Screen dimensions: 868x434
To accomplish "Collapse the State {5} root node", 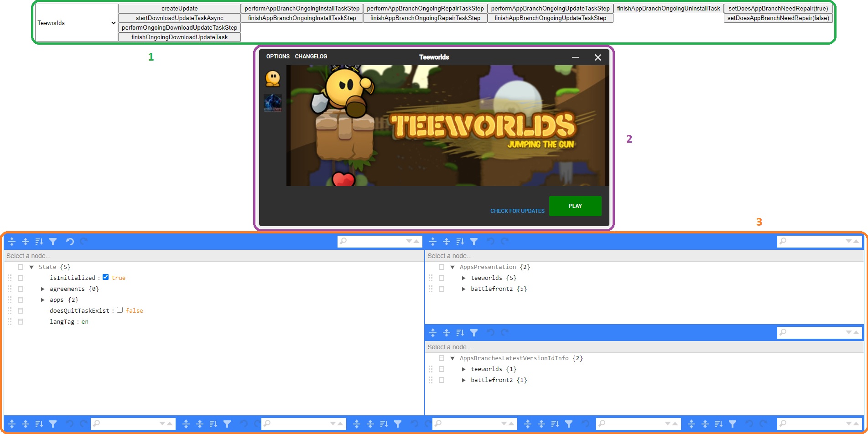I will (31, 267).
